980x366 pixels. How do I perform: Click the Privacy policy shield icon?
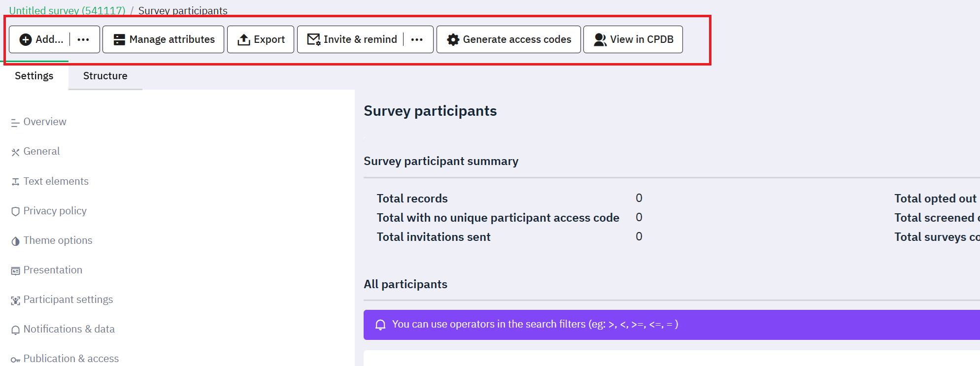(x=16, y=211)
